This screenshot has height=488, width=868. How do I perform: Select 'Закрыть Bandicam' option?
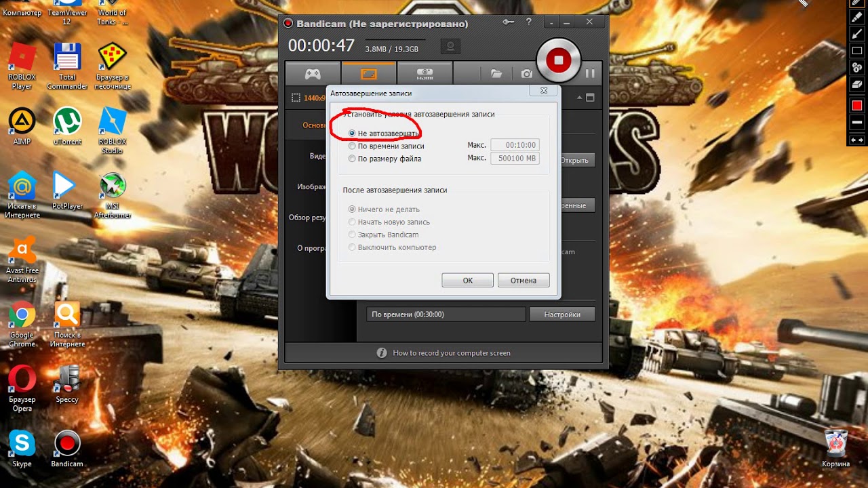tap(352, 235)
